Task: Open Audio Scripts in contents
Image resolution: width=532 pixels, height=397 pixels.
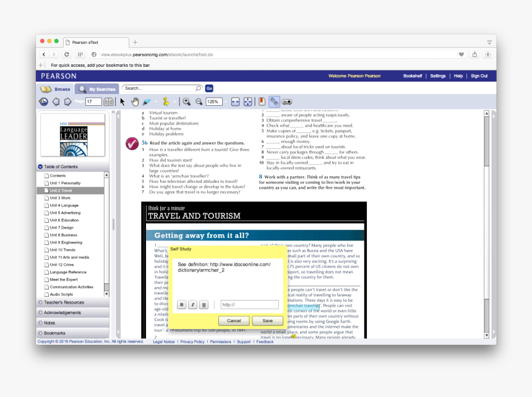Action: (61, 294)
